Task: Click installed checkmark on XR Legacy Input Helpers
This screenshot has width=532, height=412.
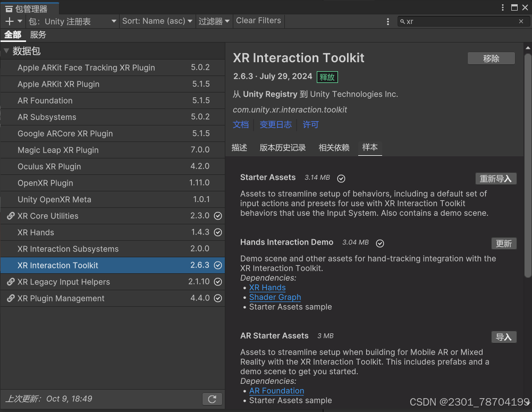Action: (x=218, y=282)
